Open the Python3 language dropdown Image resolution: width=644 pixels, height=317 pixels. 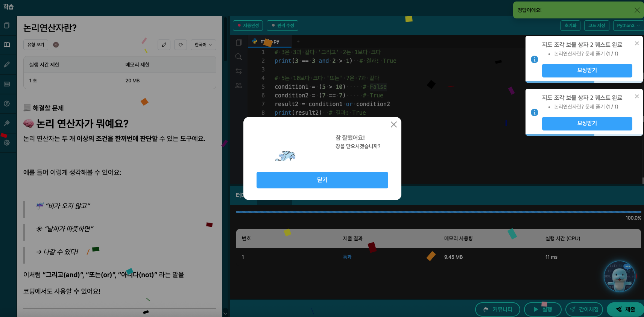click(628, 26)
